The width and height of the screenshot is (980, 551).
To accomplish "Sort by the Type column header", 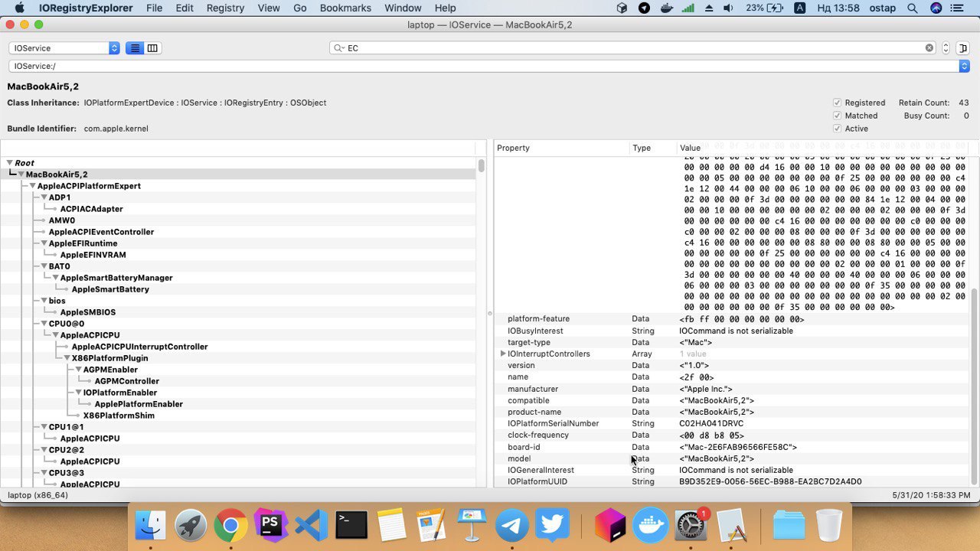I will tap(653, 148).
